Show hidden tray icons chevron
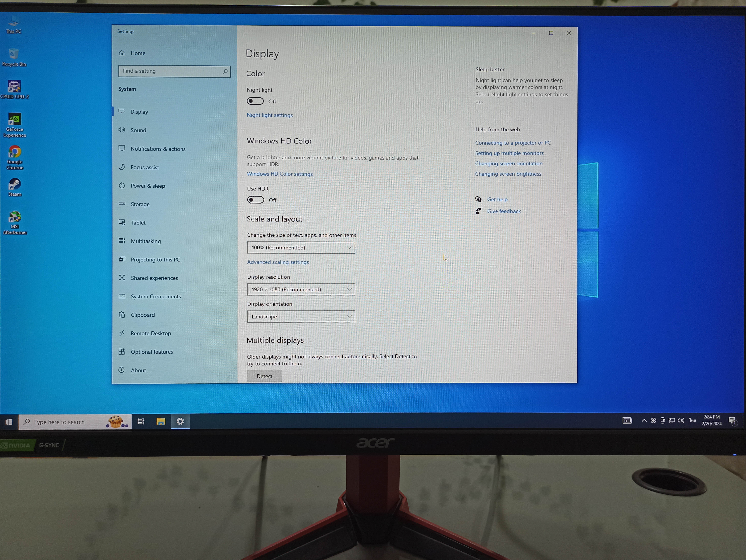The height and width of the screenshot is (560, 746). pyautogui.click(x=644, y=420)
